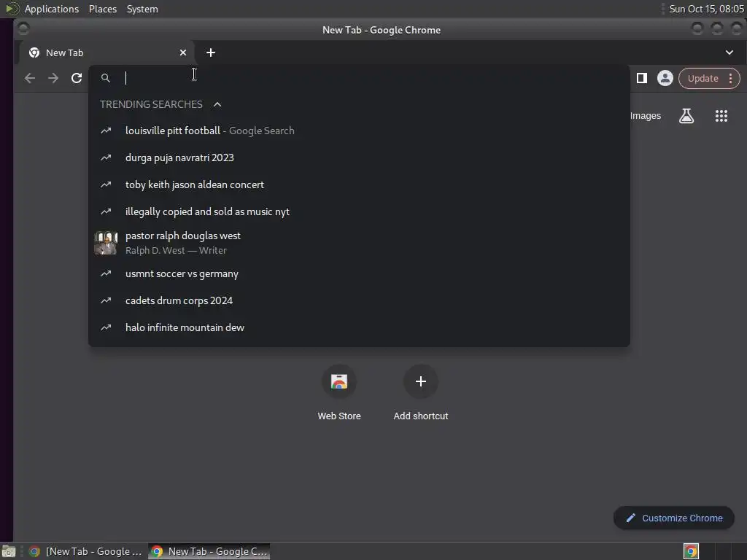Open a new tab with plus icon
747x560 pixels.
point(211,52)
